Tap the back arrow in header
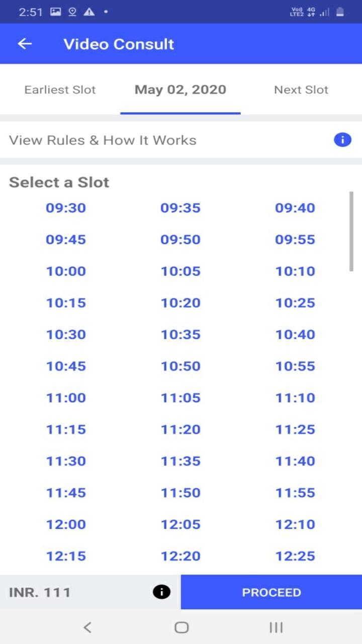 (x=25, y=44)
